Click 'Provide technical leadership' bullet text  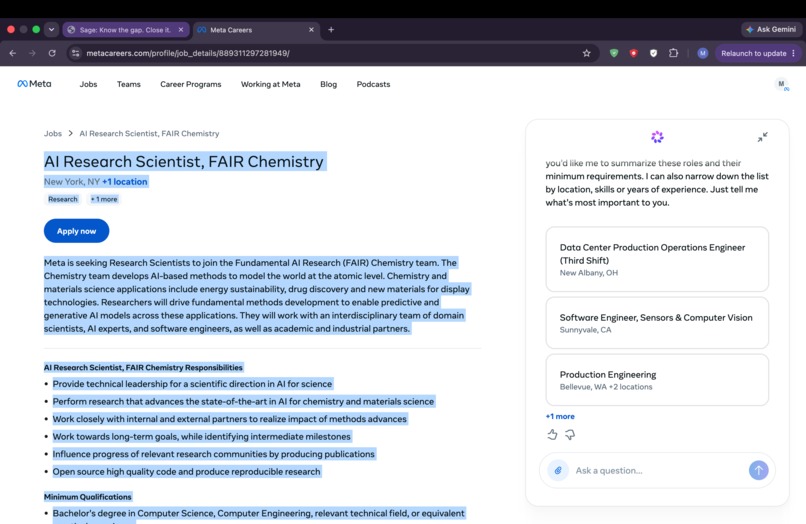tap(192, 384)
